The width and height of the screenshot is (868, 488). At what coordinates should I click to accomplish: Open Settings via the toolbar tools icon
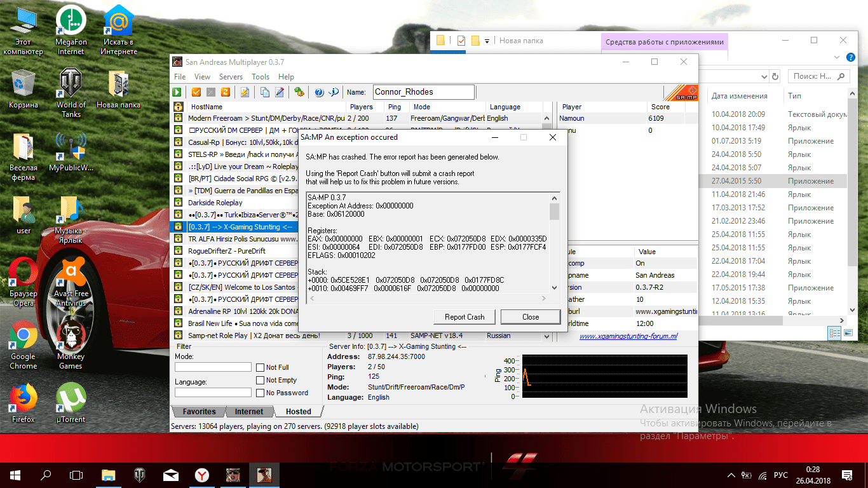[x=299, y=92]
